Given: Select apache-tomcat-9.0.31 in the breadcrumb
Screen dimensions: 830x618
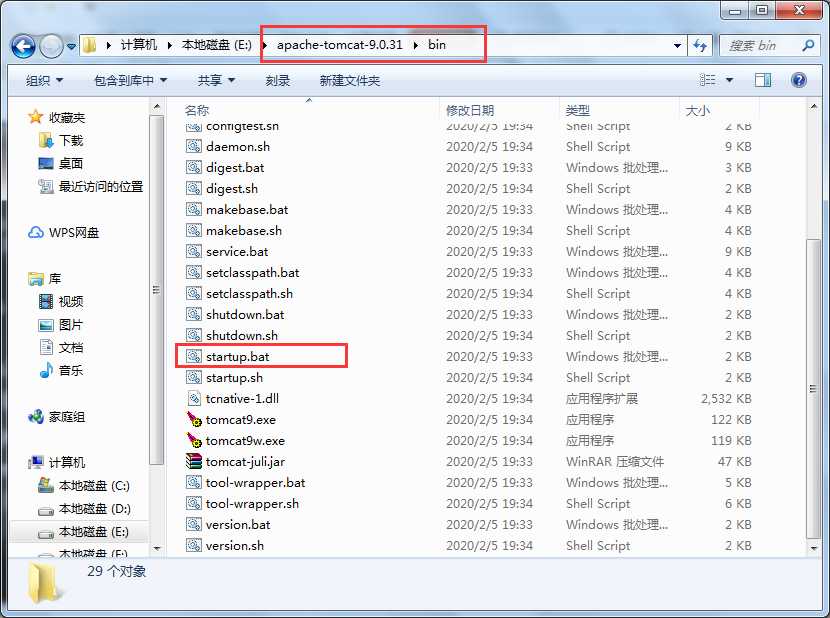Looking at the screenshot, I should [340, 45].
